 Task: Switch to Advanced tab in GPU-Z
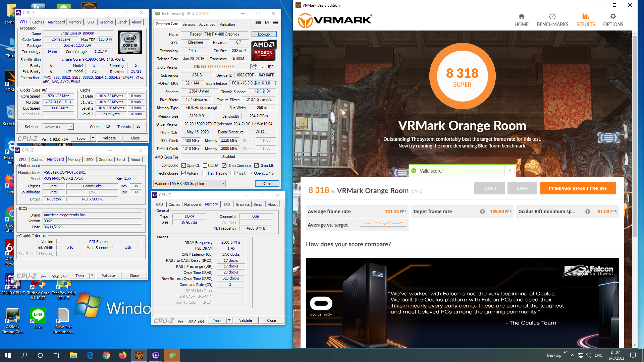point(207,24)
